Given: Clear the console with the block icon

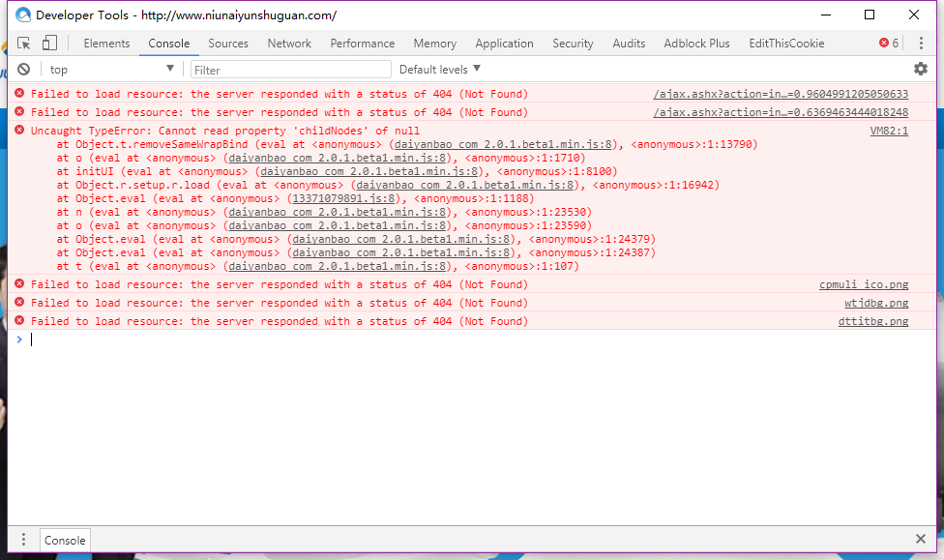Looking at the screenshot, I should [24, 70].
